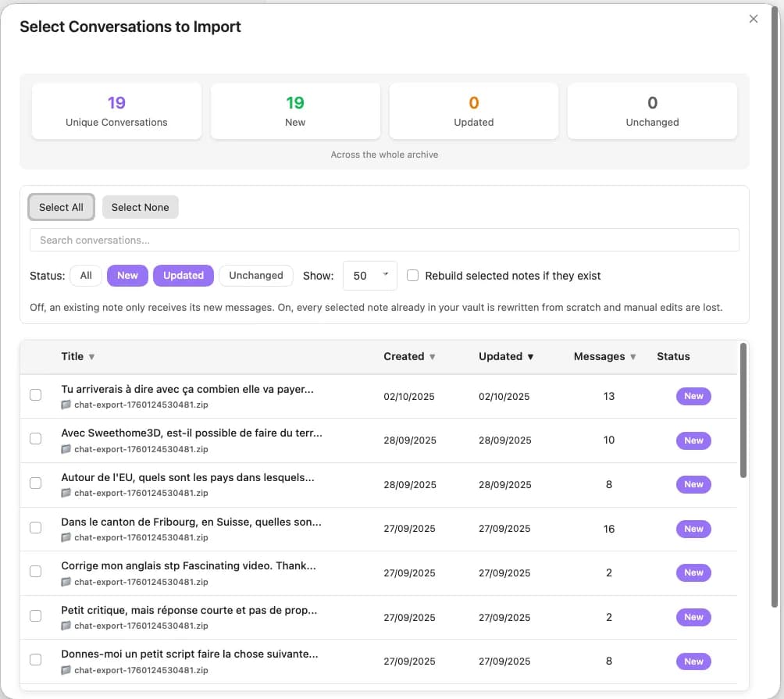
Task: Click the archive icon under Dans le canton row
Action: tap(66, 537)
